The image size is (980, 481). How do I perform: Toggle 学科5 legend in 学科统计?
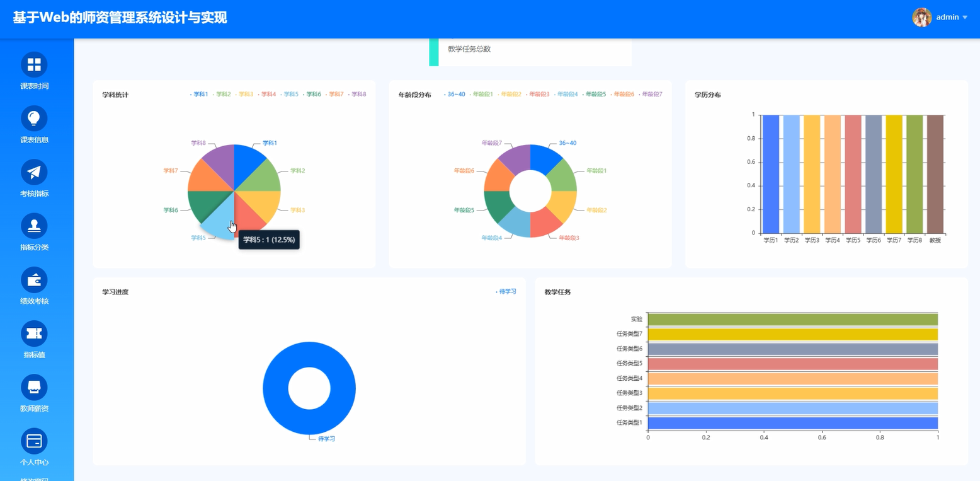290,95
